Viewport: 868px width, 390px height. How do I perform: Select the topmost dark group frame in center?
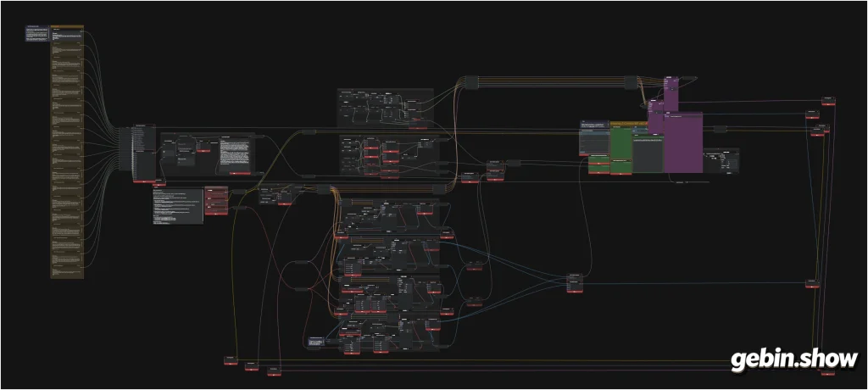pyautogui.click(x=386, y=107)
